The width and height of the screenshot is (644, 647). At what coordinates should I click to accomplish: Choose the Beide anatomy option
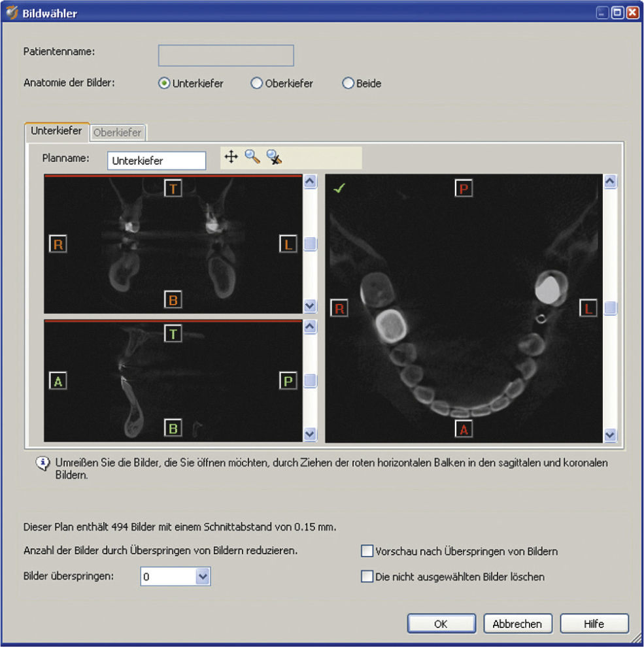point(348,84)
